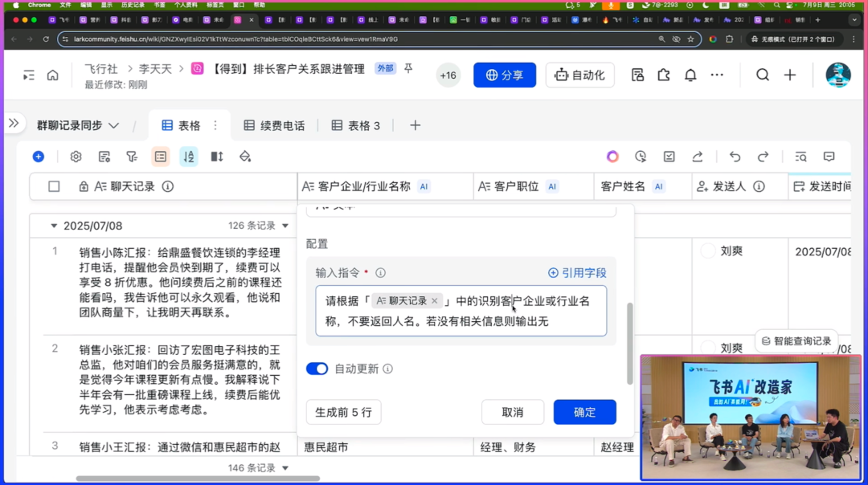Click the blue add record plus icon
Screen dimensions: 868x485
coord(38,157)
